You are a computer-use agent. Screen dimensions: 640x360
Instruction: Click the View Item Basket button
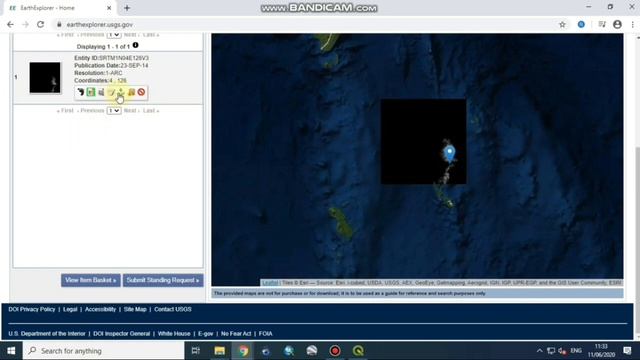[91, 280]
